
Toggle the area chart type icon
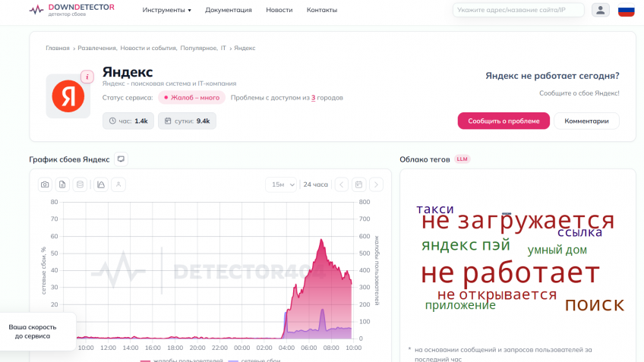[101, 184]
